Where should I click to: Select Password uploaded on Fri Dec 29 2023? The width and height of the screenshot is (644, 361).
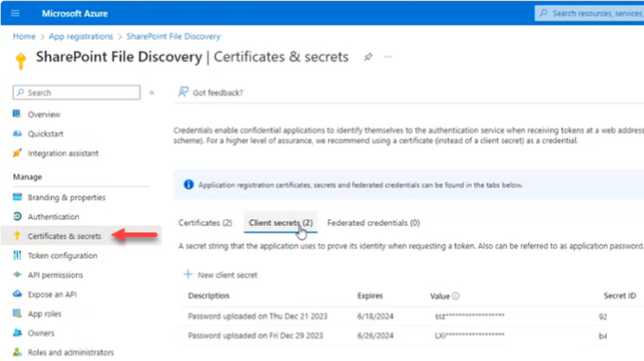[x=256, y=336]
